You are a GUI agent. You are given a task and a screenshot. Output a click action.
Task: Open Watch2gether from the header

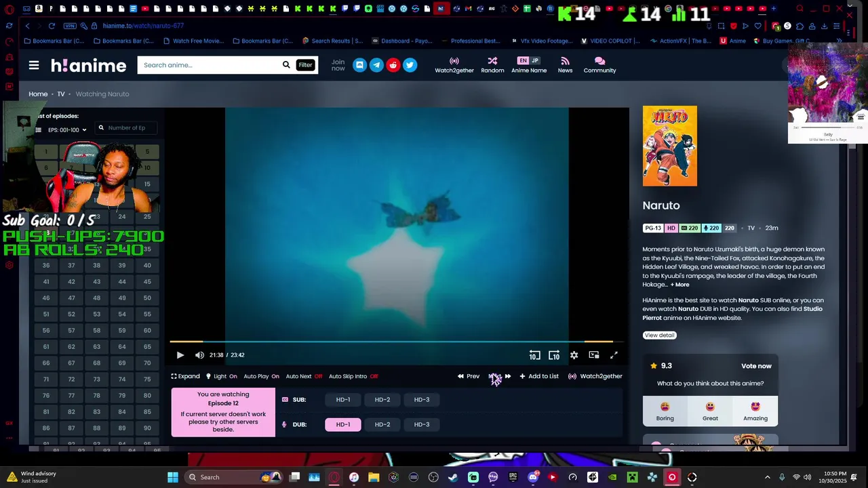(x=454, y=65)
